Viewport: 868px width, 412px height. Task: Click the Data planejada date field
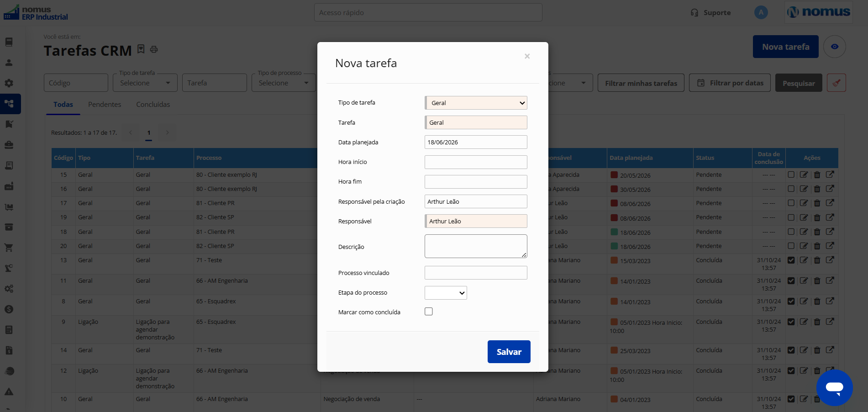[x=476, y=142]
